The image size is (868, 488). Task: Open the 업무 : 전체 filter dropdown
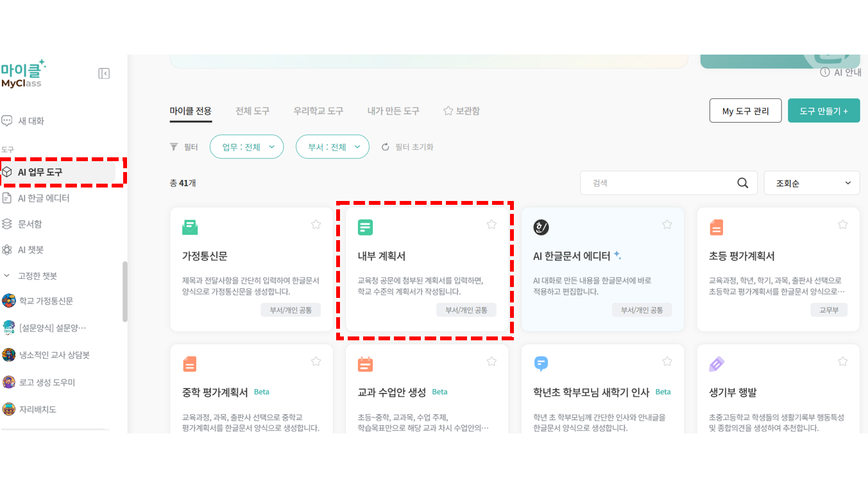247,147
